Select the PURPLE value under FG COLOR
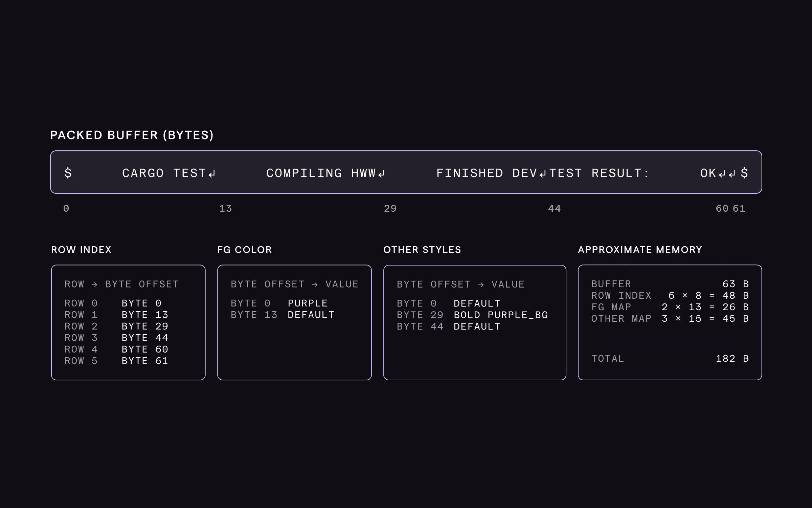This screenshot has height=508, width=812. [307, 303]
